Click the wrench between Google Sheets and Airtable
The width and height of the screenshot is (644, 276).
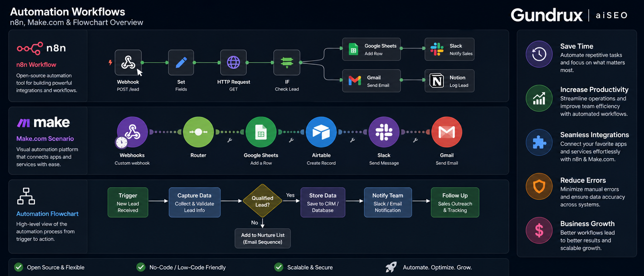291,140
